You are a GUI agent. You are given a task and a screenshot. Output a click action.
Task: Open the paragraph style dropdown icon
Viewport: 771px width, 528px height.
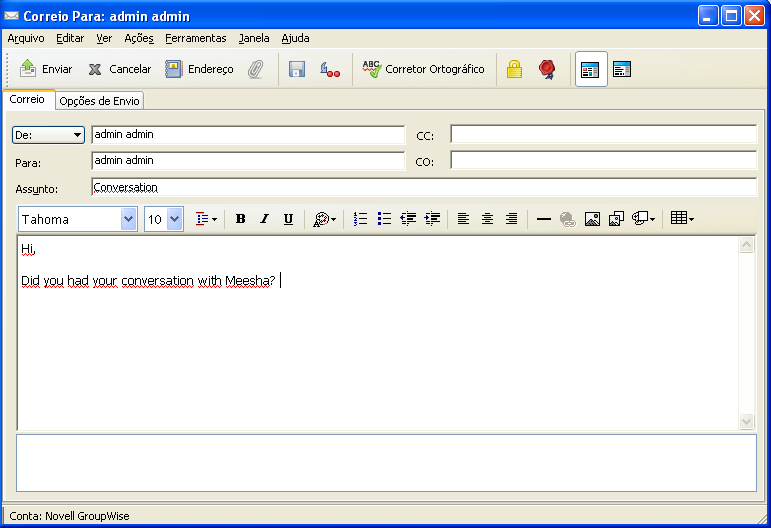click(206, 219)
